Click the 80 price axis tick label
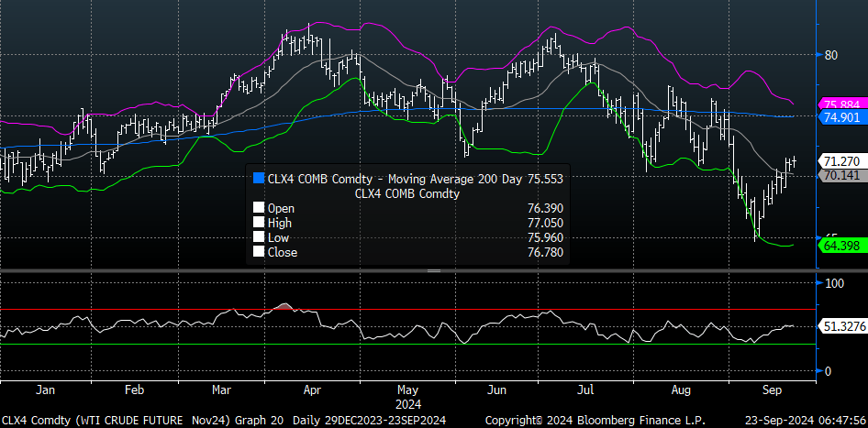The height and width of the screenshot is (428, 868). 830,55
